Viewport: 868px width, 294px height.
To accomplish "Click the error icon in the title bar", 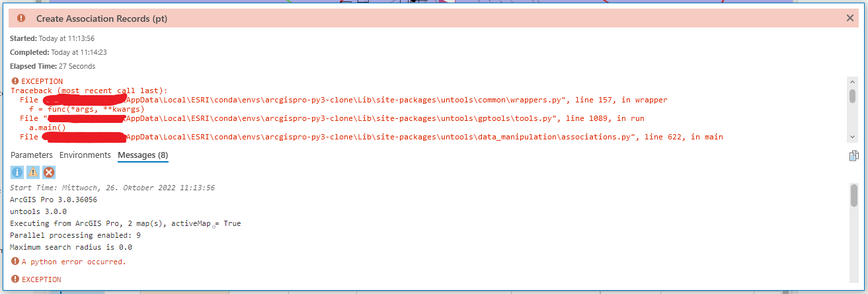I will (x=21, y=18).
